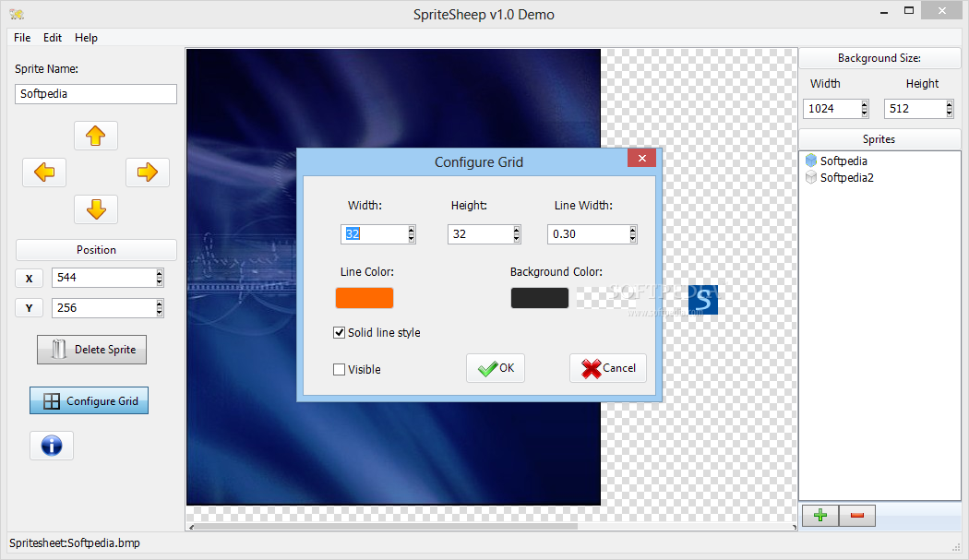Select Softpedia in the Sprites list
Screen dimensions: 969x560
point(843,161)
